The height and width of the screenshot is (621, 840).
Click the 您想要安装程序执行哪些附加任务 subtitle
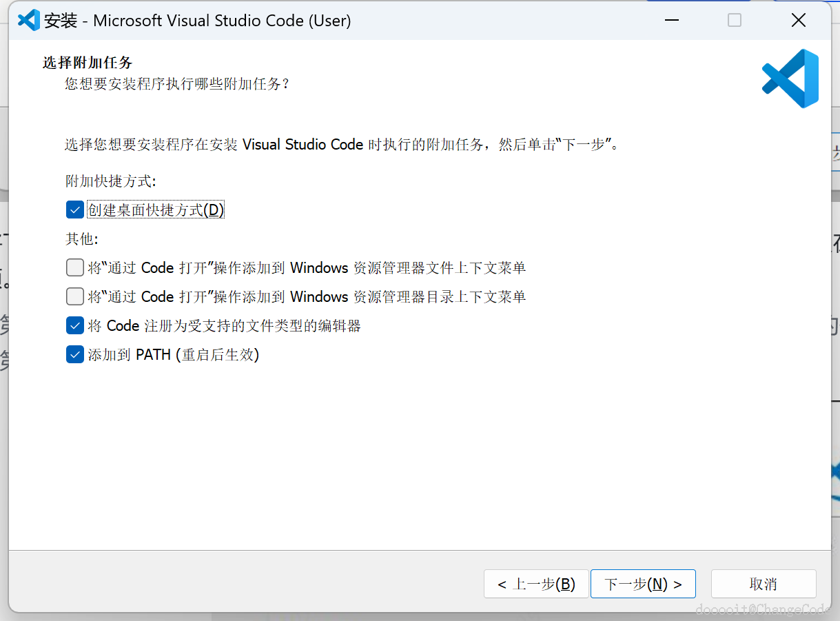[x=178, y=84]
